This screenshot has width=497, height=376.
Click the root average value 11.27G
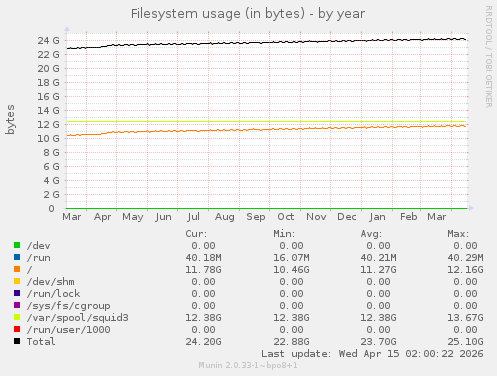tap(378, 270)
